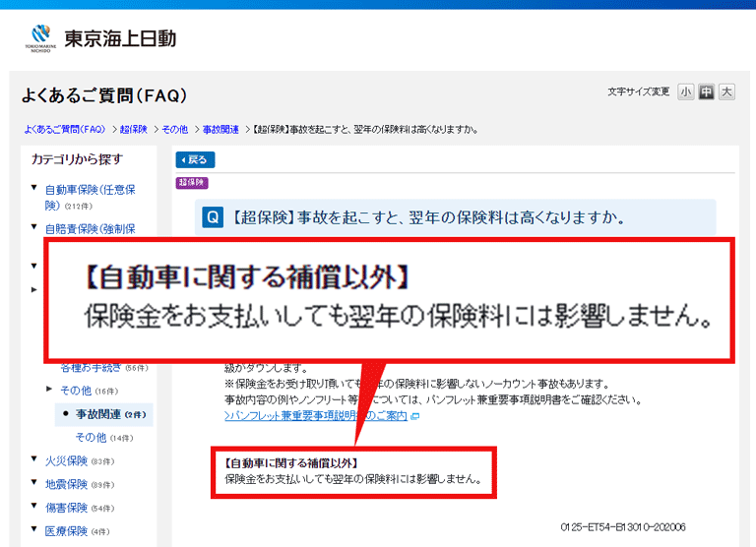Click the purple 超保険 tag

[192, 183]
